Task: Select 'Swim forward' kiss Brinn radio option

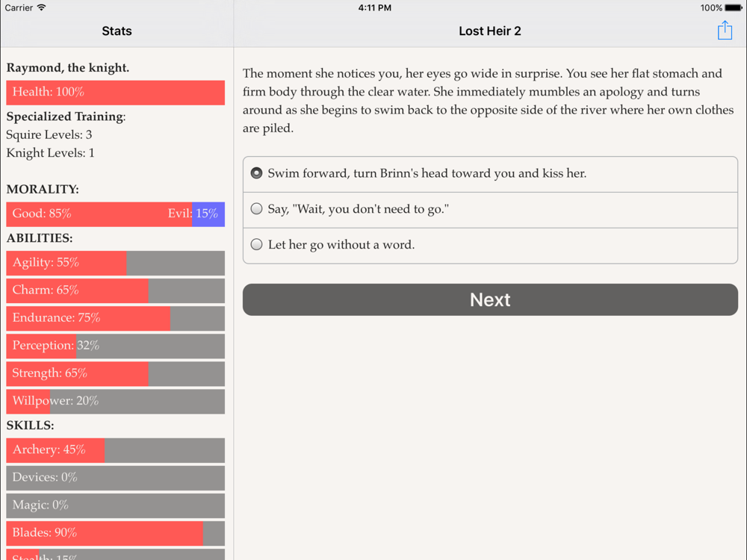Action: click(x=490, y=174)
